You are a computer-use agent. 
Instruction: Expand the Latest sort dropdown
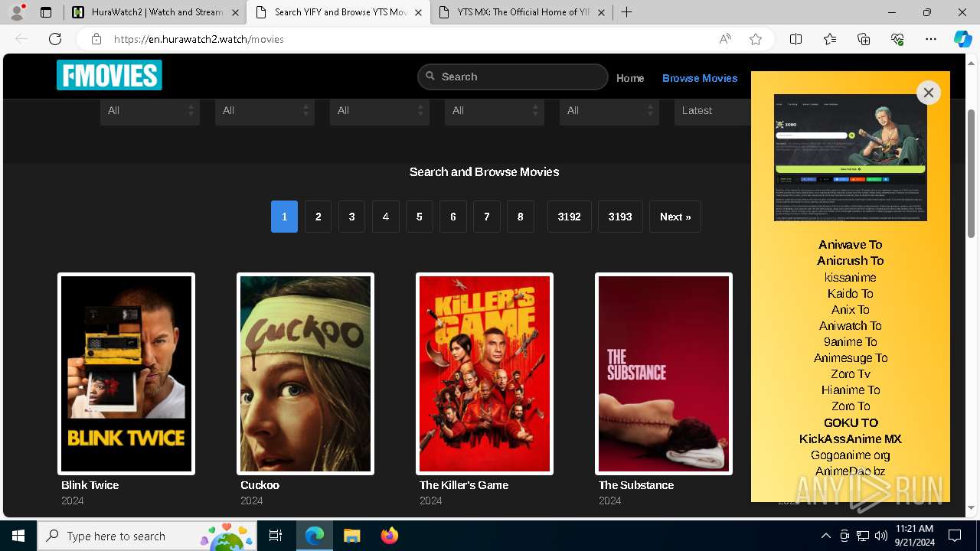(713, 111)
